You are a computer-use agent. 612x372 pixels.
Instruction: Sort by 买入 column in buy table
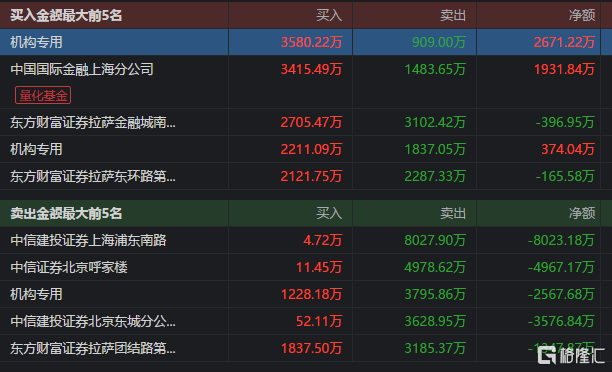pos(329,15)
